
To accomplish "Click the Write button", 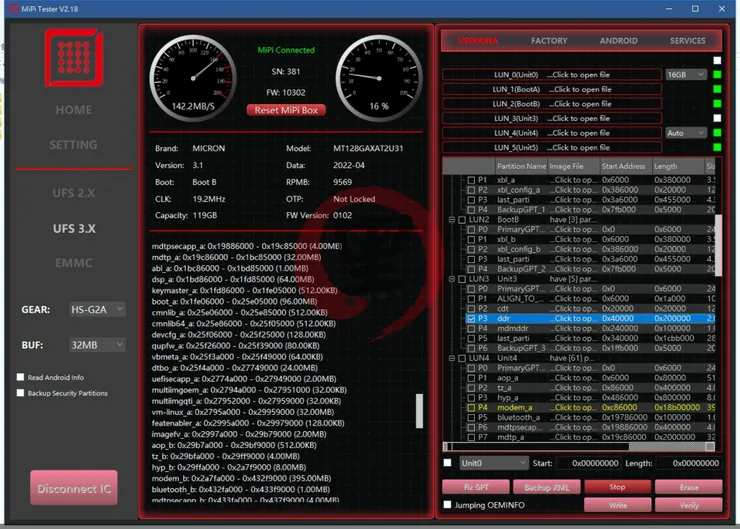I will (x=617, y=505).
